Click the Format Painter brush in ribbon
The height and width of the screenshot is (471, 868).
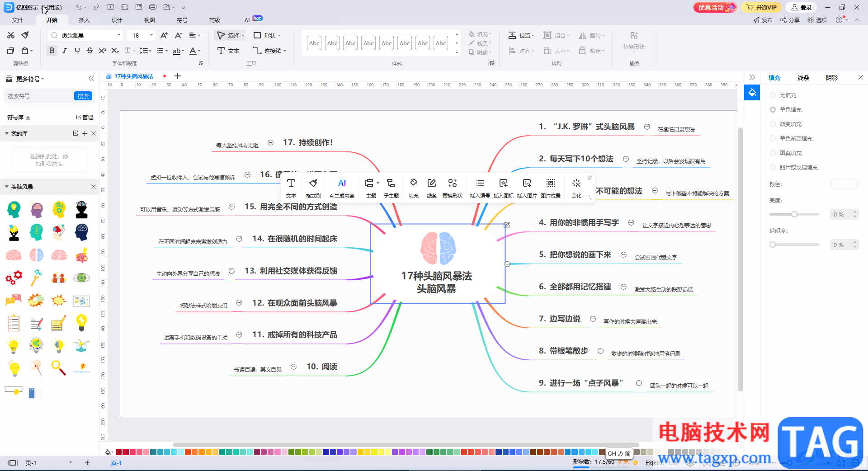point(25,35)
